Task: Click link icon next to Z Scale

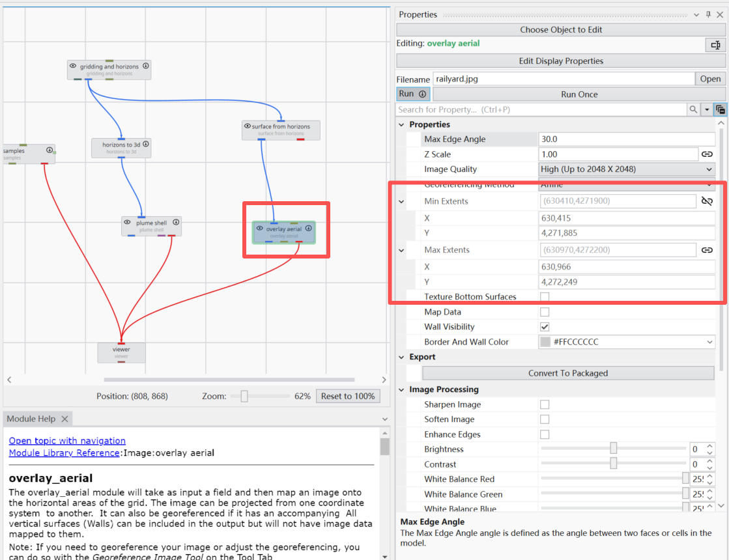Action: [707, 154]
